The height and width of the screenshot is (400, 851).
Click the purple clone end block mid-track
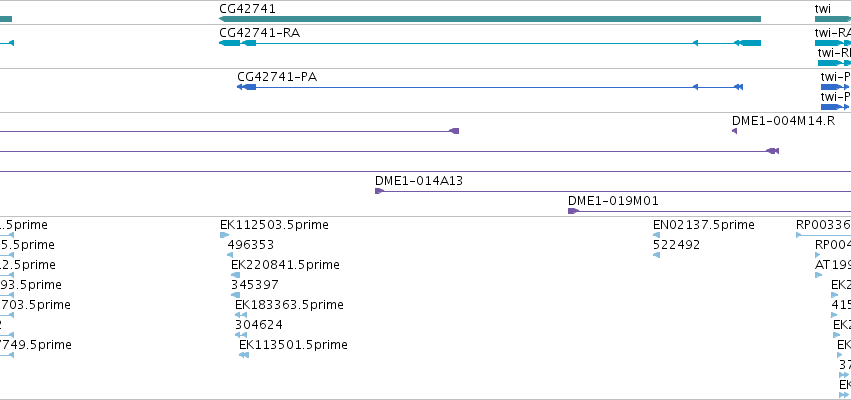click(455, 131)
